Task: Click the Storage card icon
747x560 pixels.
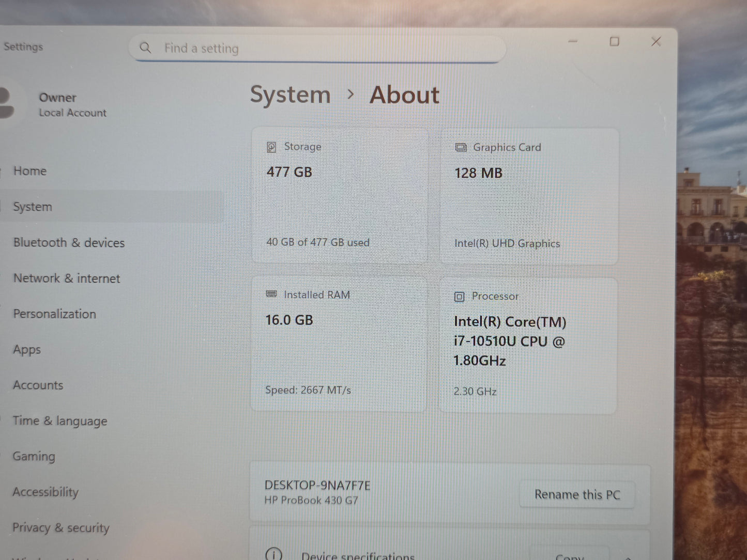Action: pyautogui.click(x=271, y=147)
